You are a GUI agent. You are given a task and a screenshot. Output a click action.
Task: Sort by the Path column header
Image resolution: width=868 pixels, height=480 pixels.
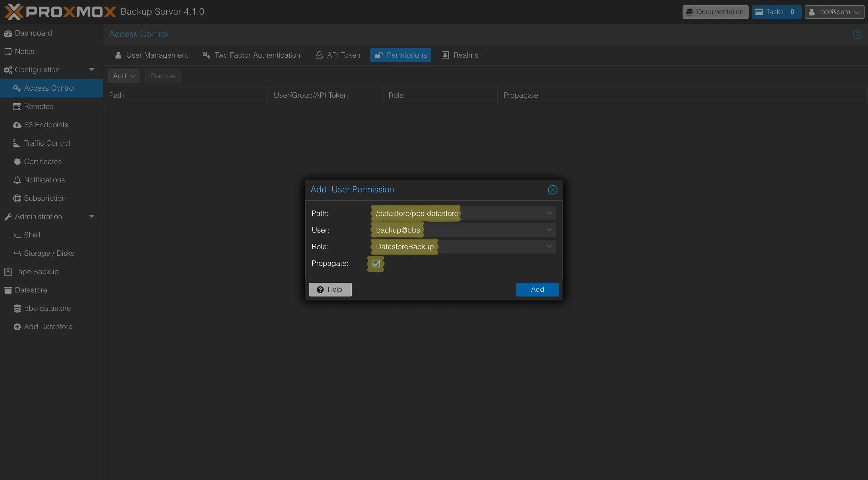[x=185, y=95]
